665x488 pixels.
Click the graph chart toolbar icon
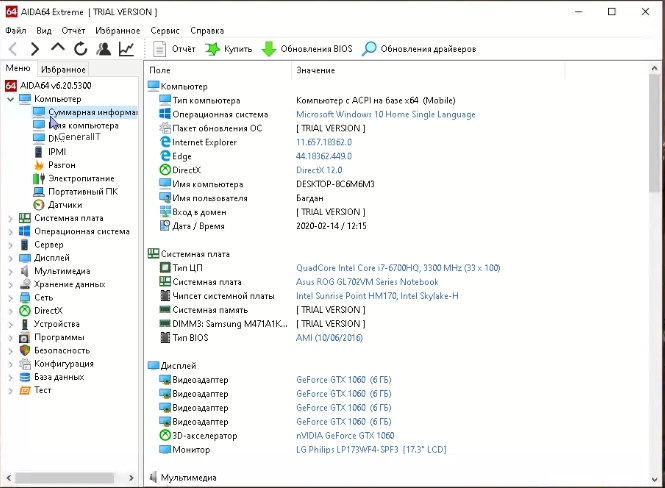[127, 49]
